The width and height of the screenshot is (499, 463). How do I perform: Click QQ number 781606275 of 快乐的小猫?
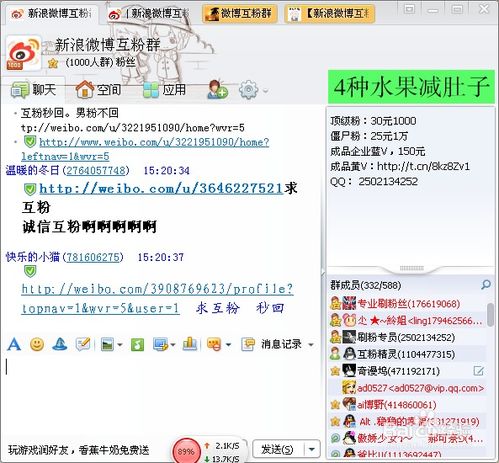click(x=93, y=257)
